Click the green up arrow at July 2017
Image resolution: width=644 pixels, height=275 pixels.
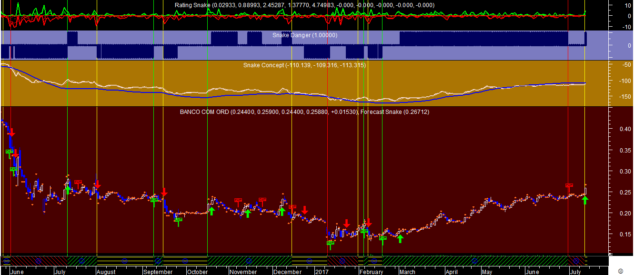point(585,200)
